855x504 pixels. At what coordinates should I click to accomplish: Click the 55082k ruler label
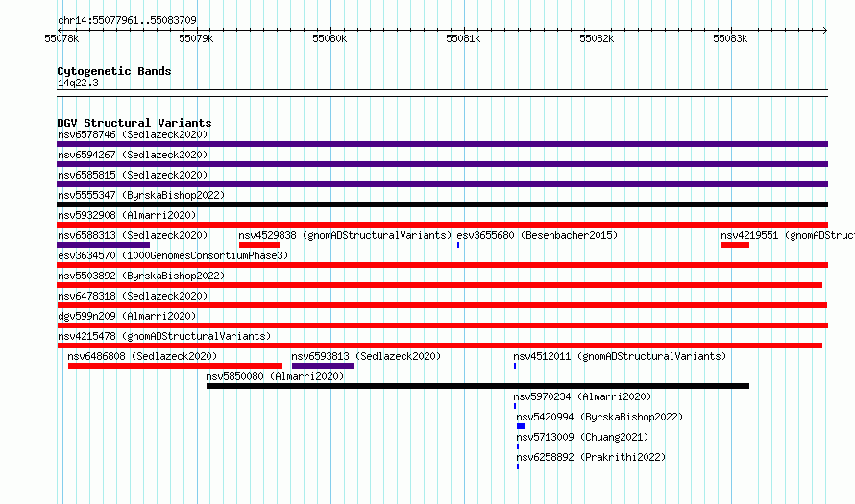(597, 39)
